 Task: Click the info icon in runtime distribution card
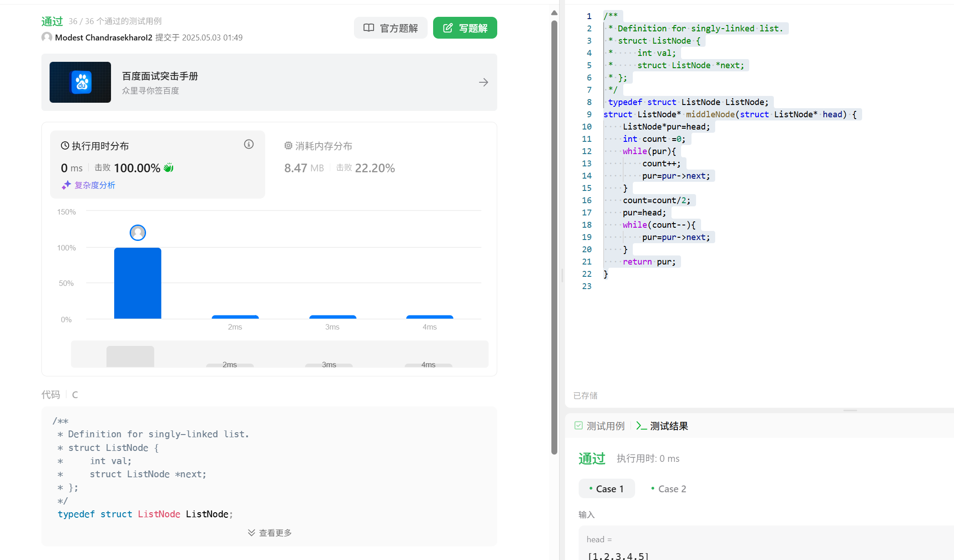click(x=248, y=145)
